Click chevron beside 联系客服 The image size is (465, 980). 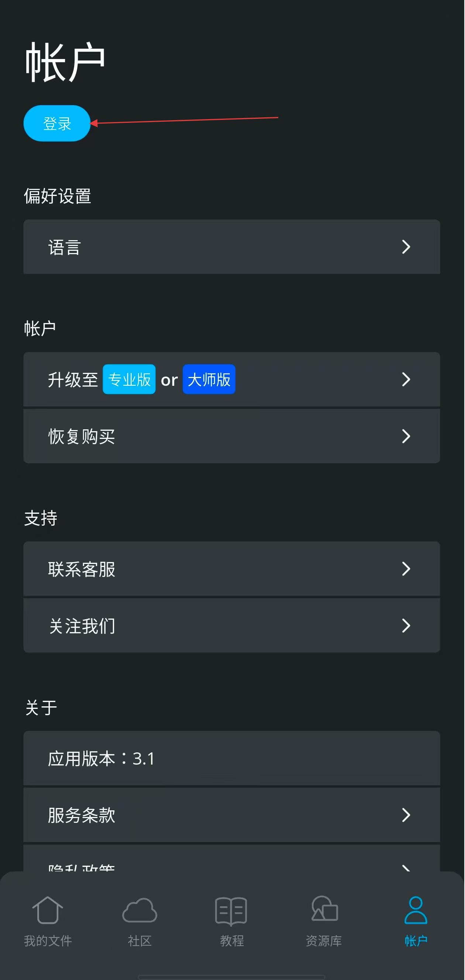point(406,569)
